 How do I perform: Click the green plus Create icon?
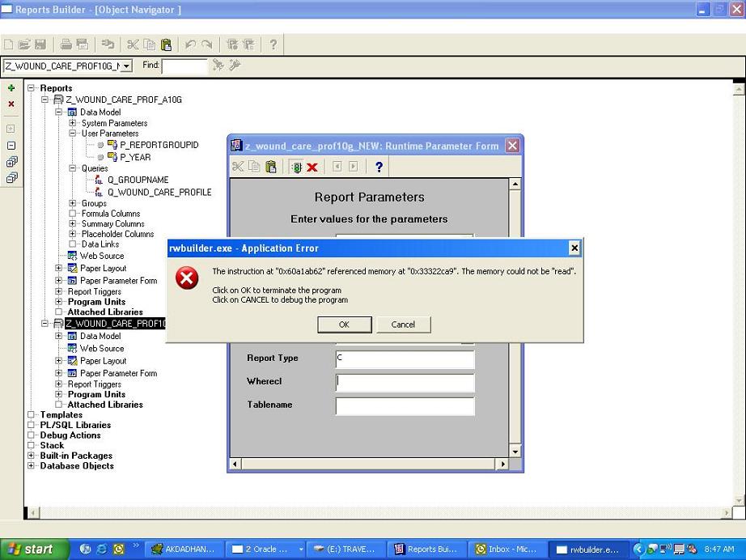tap(11, 88)
